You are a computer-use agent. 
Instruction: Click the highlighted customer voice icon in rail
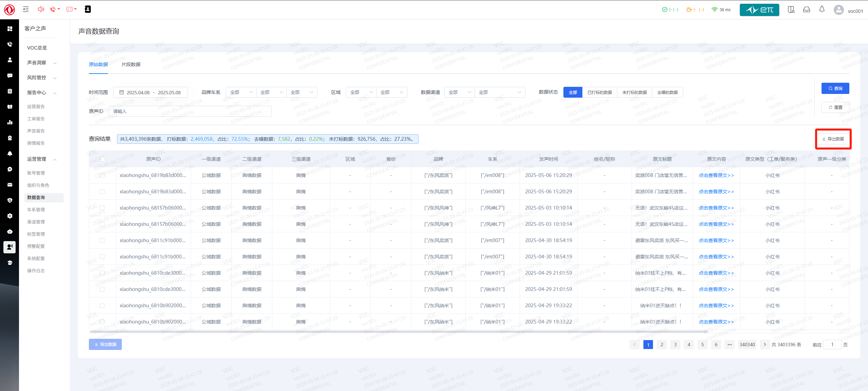9,247
